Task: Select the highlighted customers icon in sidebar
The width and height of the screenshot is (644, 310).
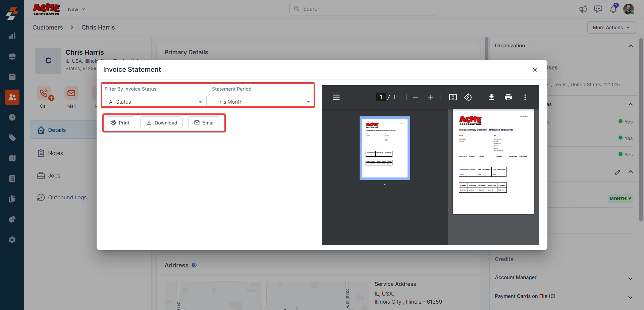Action: click(12, 97)
